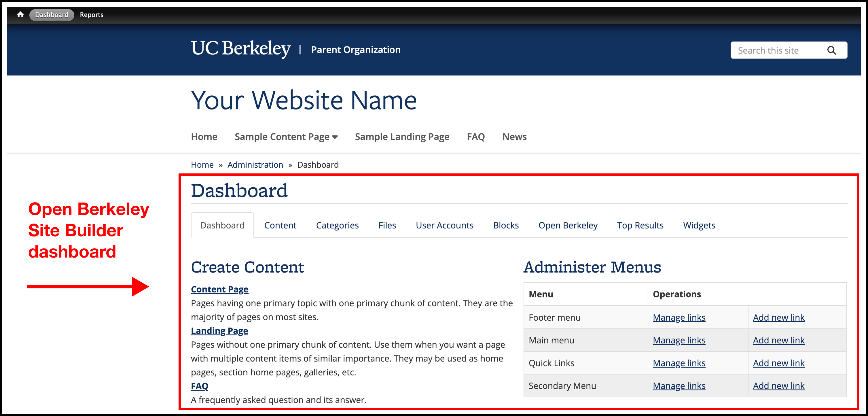
Task: Manage links for Secondary Menu
Action: (679, 386)
